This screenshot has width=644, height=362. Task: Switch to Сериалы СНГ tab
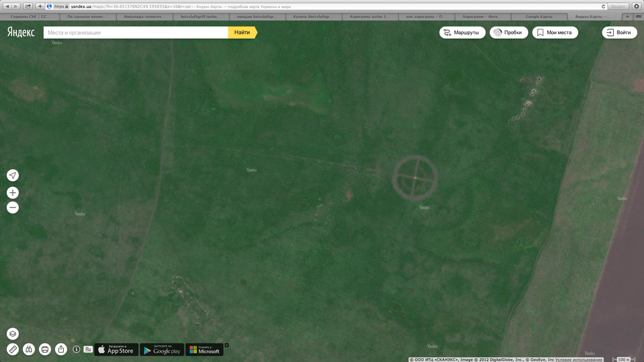pos(30,16)
